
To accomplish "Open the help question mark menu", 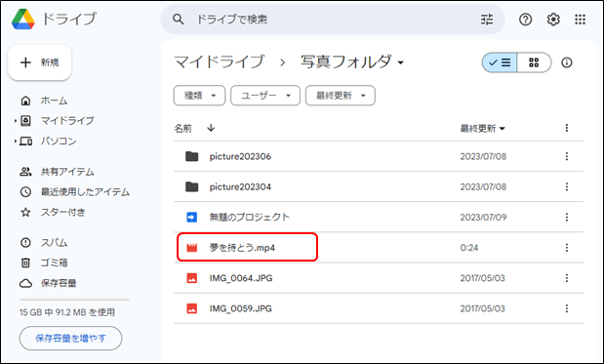I will pos(525,20).
